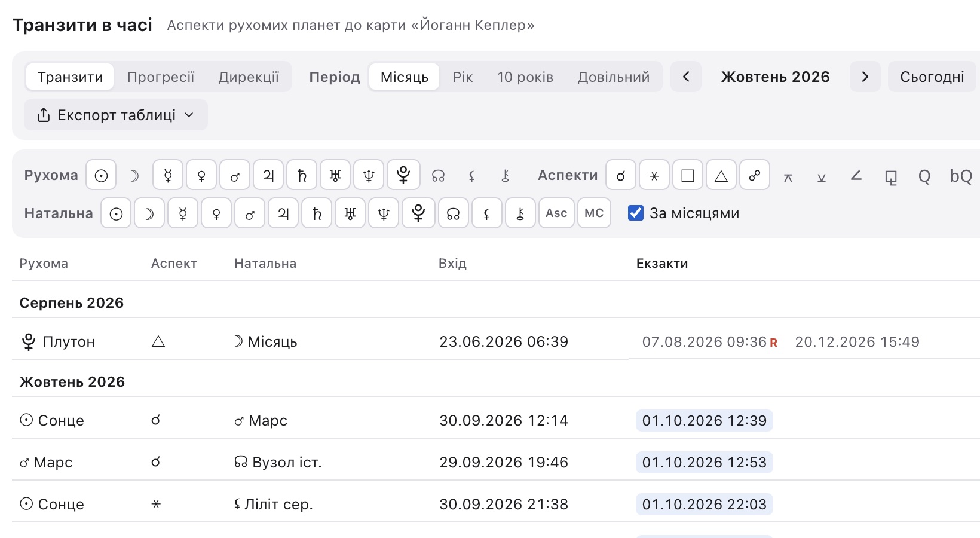
Task: Toggle natal Asc point filter
Action: coord(556,213)
